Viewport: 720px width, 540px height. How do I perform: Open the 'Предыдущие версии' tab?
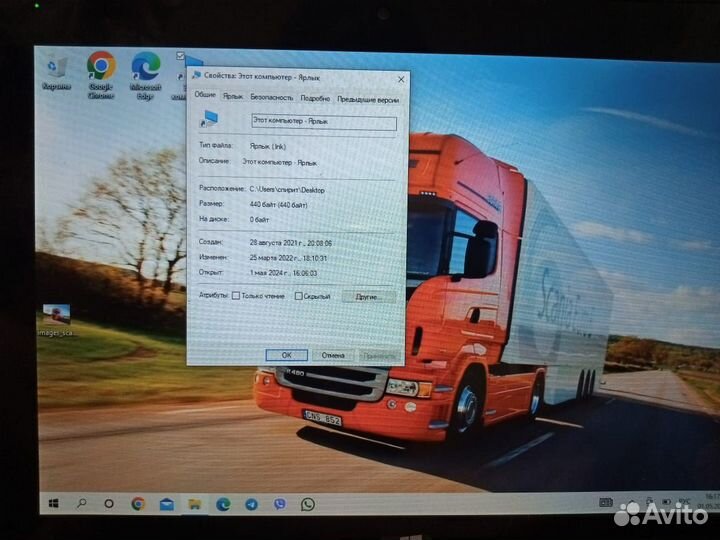click(x=368, y=99)
